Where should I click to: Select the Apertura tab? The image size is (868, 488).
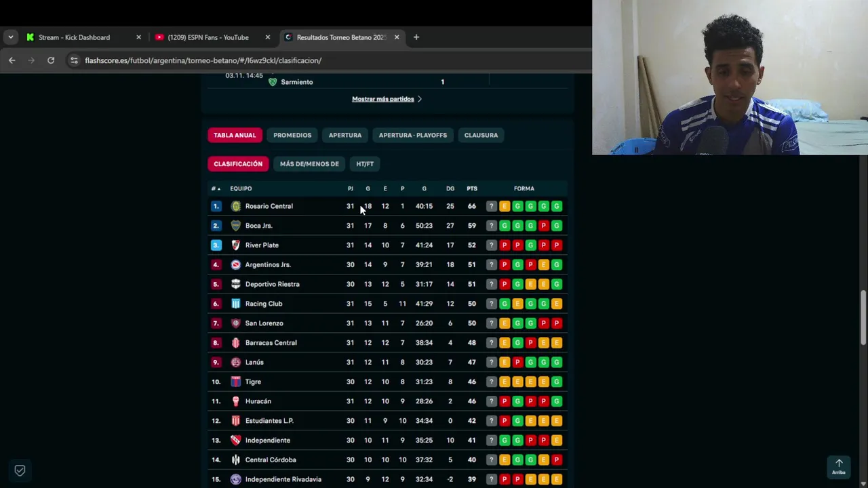pyautogui.click(x=345, y=135)
